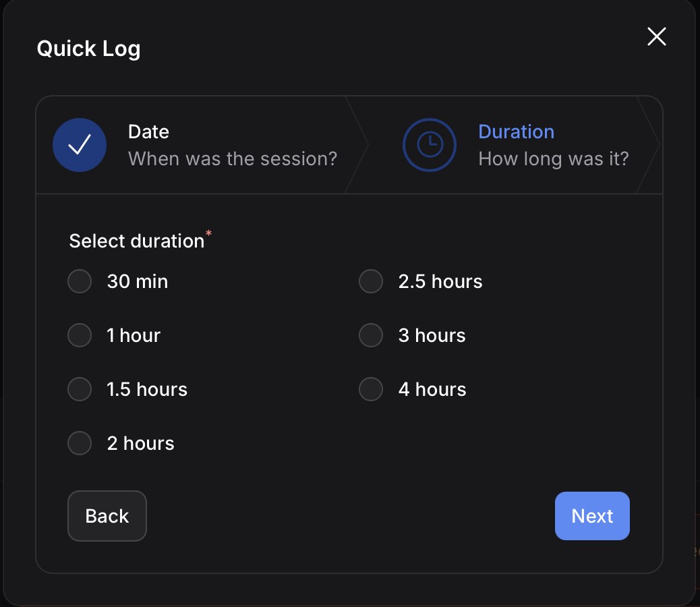Select the 2 hours duration option
This screenshot has height=607, width=700.
point(80,443)
